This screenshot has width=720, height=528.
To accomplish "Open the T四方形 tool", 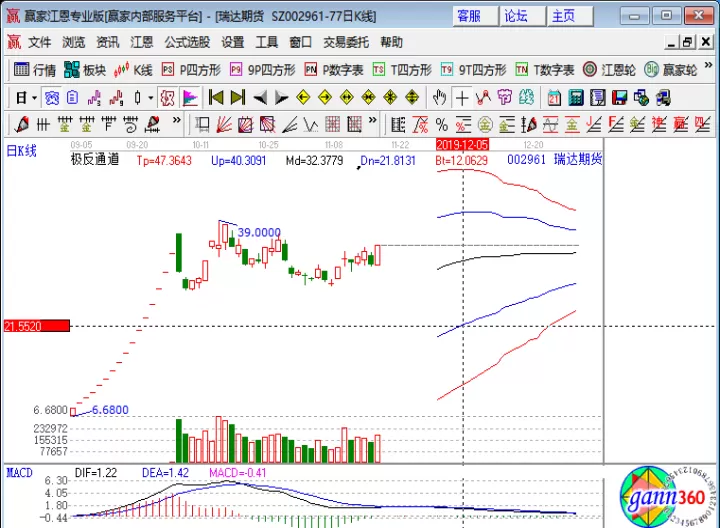I will 402,70.
